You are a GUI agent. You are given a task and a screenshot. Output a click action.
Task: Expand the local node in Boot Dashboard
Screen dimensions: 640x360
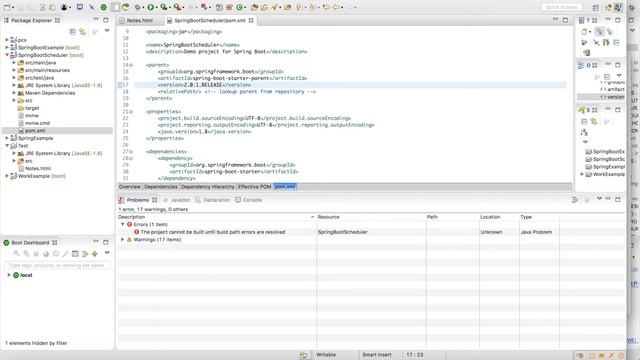coord(9,275)
